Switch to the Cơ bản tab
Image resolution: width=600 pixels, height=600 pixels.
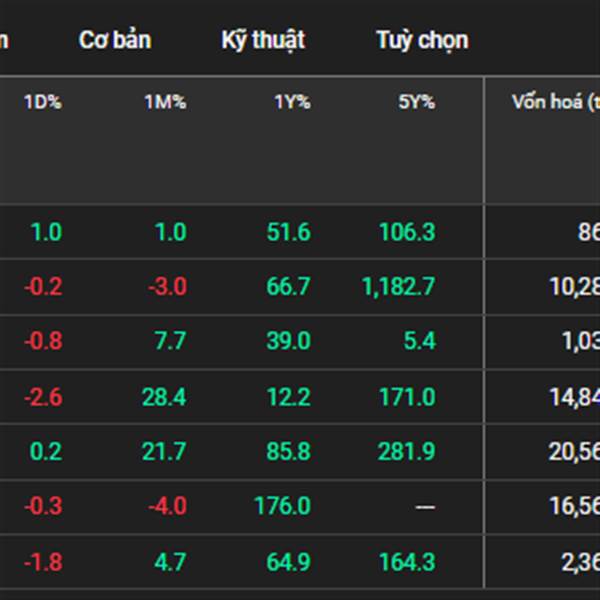[115, 40]
